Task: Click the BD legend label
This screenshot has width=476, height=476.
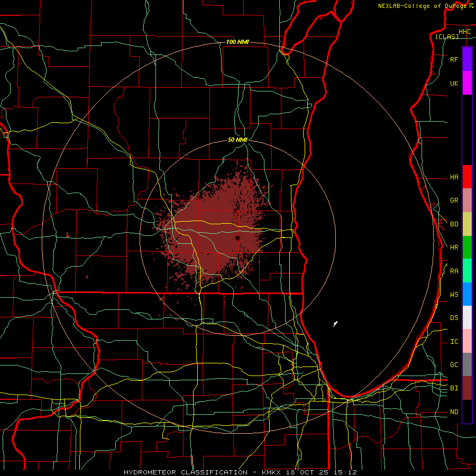Action: 454,224
